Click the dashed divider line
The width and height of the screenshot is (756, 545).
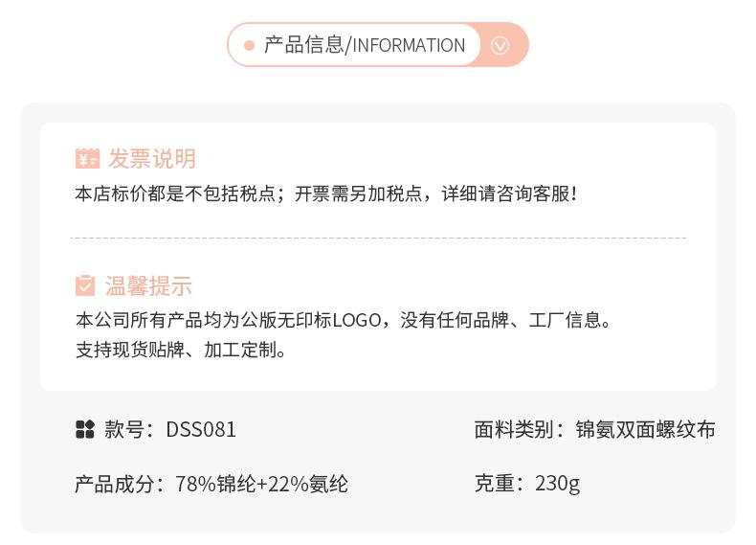pos(378,238)
